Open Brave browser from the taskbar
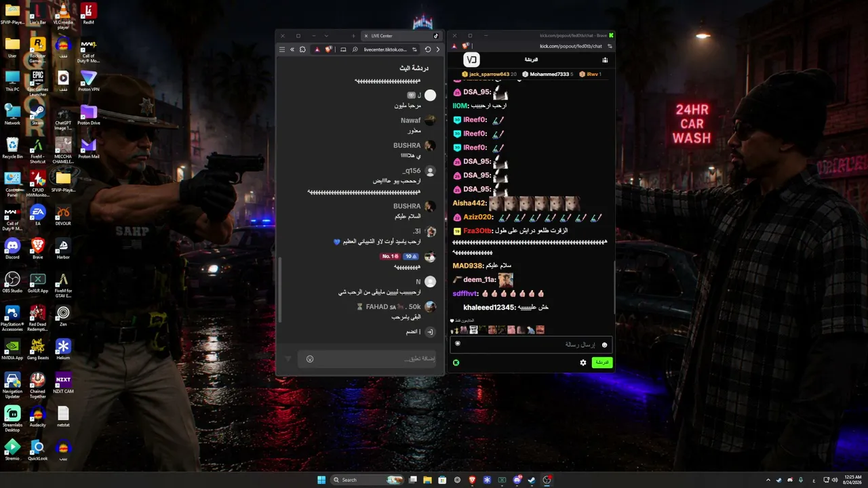 click(x=472, y=480)
